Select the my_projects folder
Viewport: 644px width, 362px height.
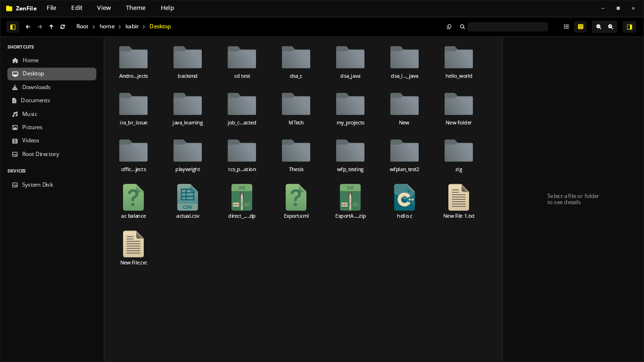click(350, 108)
